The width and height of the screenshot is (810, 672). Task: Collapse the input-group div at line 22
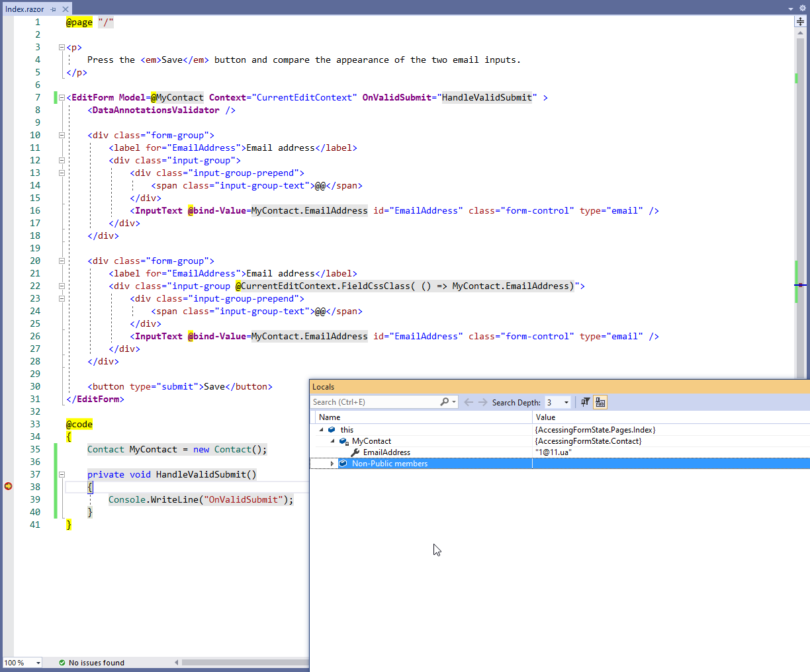click(x=62, y=286)
